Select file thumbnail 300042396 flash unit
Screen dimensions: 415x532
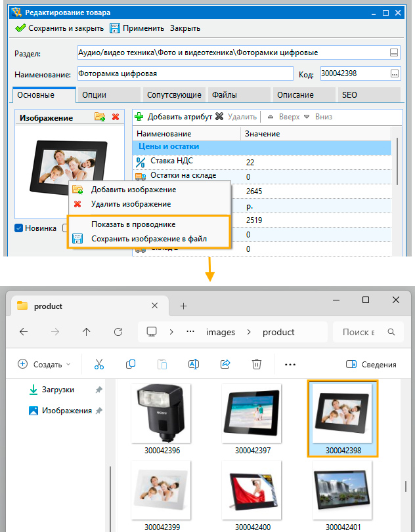(x=162, y=419)
